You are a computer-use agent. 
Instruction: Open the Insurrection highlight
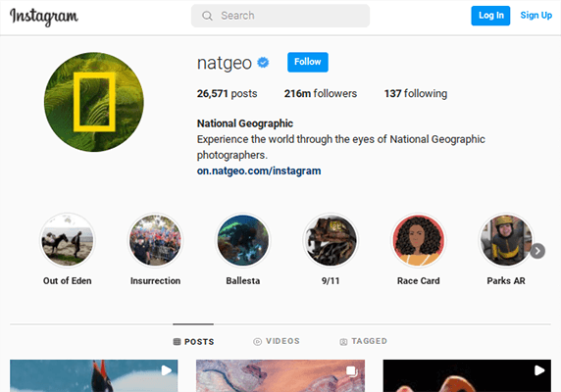click(155, 240)
